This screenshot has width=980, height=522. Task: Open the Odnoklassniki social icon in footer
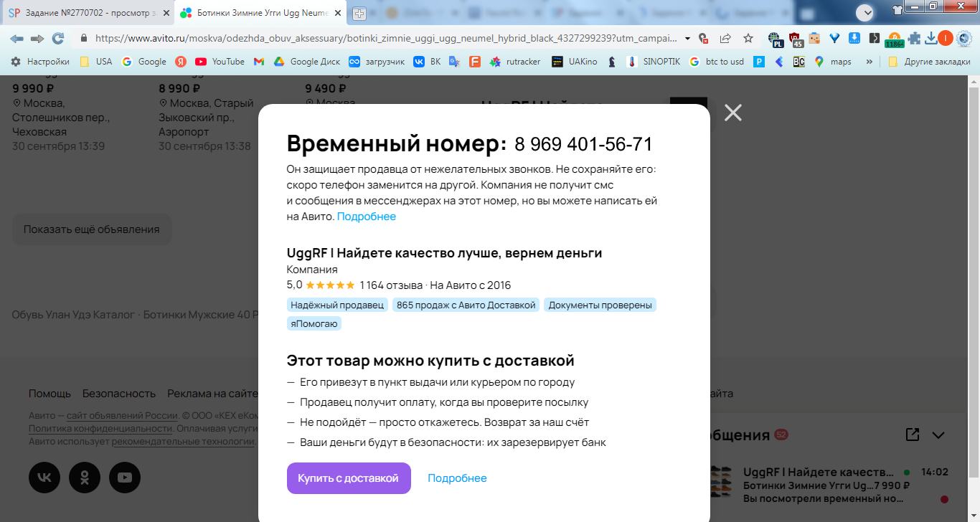pyautogui.click(x=85, y=478)
